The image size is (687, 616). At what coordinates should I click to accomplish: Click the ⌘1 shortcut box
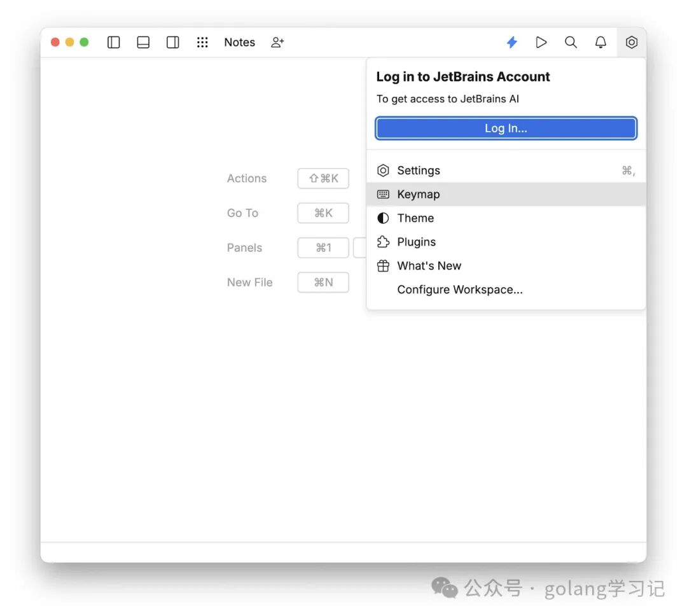tap(323, 248)
